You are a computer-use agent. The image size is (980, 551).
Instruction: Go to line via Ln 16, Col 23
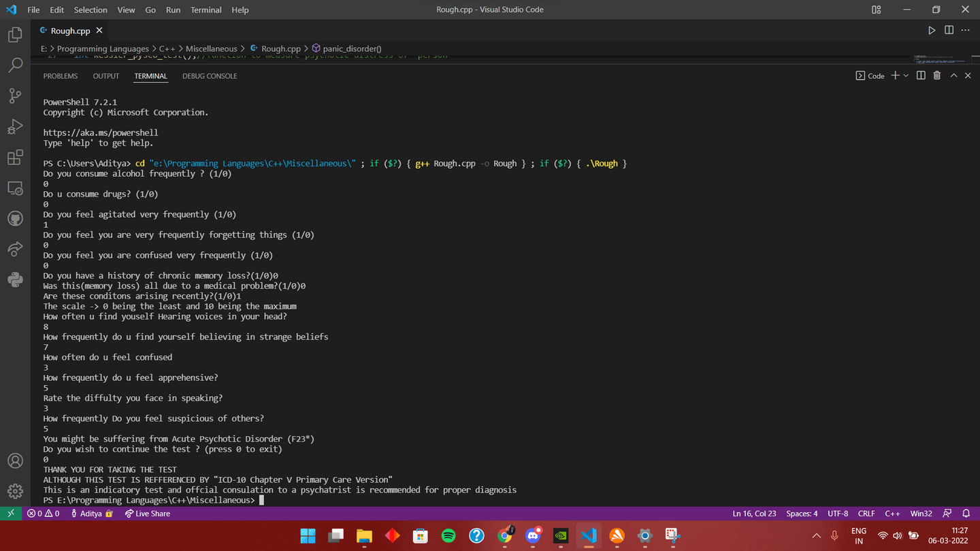click(754, 514)
